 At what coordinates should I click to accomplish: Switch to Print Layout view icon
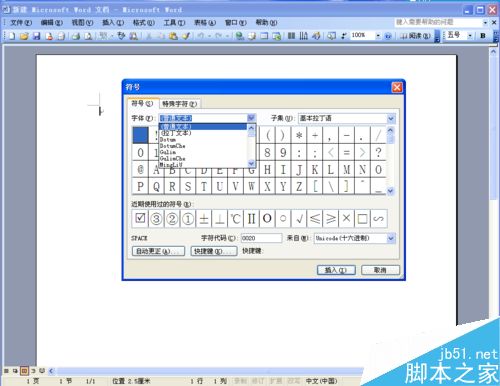[x=24, y=371]
